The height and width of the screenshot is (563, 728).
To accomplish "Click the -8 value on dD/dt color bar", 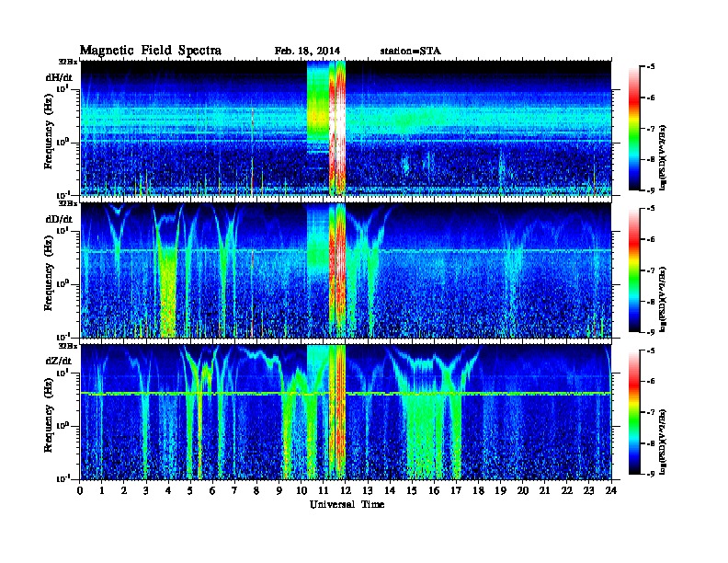I will pyautogui.click(x=651, y=302).
